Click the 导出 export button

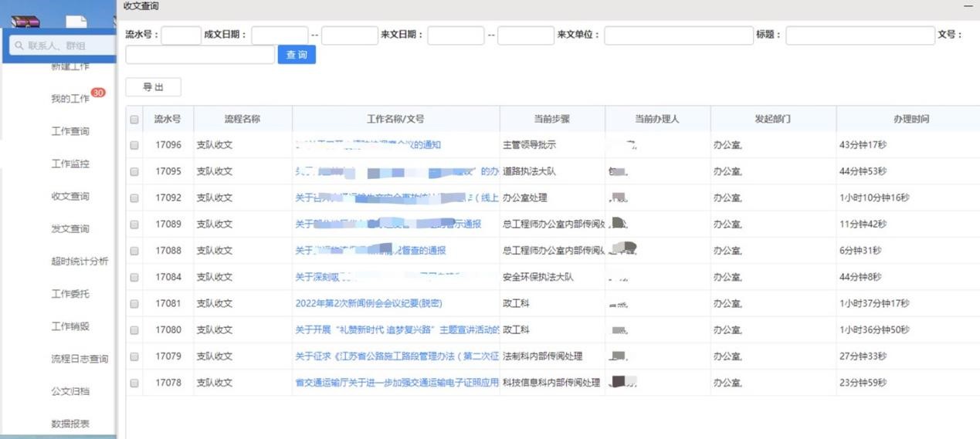[x=153, y=87]
